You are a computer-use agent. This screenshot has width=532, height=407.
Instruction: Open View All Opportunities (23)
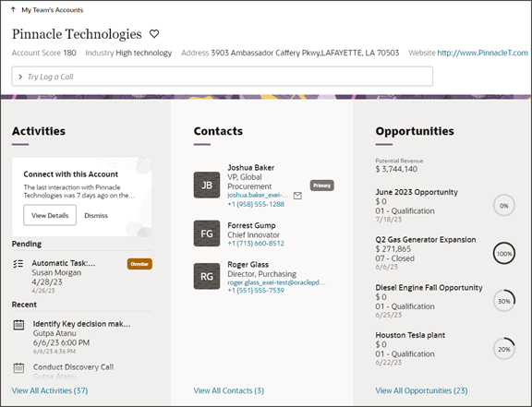(x=421, y=390)
